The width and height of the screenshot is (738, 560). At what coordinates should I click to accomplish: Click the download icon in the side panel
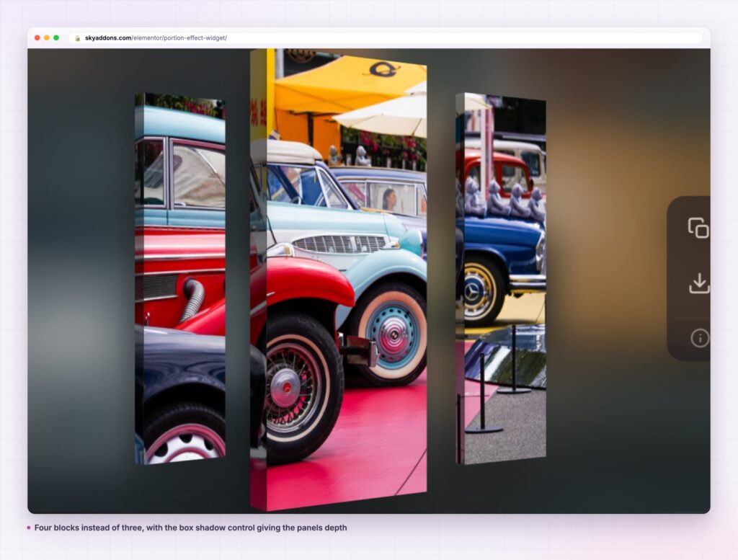pos(699,283)
